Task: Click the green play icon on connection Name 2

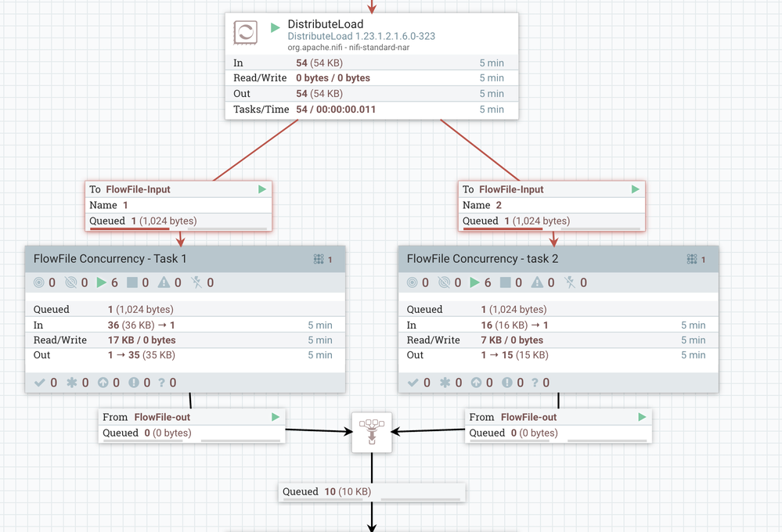Action: click(635, 189)
